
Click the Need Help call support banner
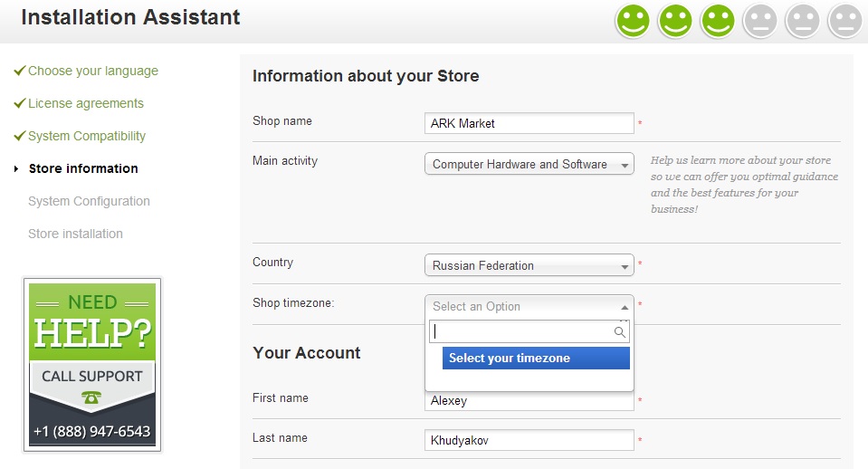(92, 364)
